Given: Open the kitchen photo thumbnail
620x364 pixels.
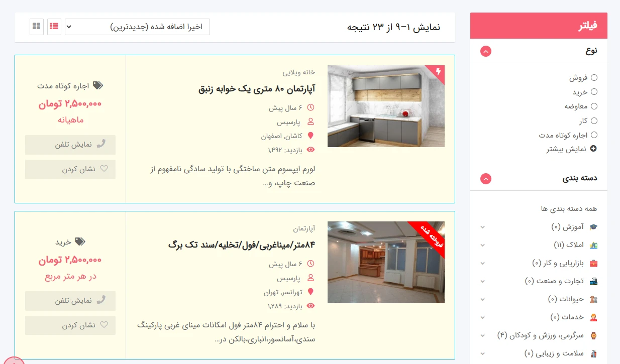Looking at the screenshot, I should point(386,106).
